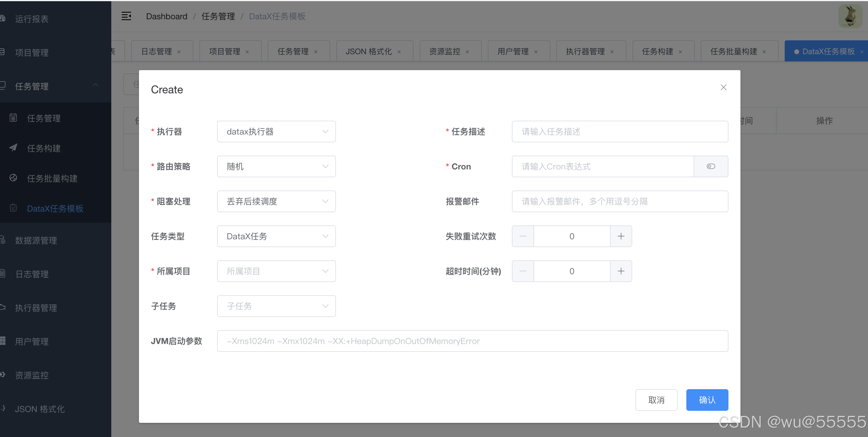This screenshot has height=437, width=868.
Task: Click the 取消 button
Action: pos(656,400)
